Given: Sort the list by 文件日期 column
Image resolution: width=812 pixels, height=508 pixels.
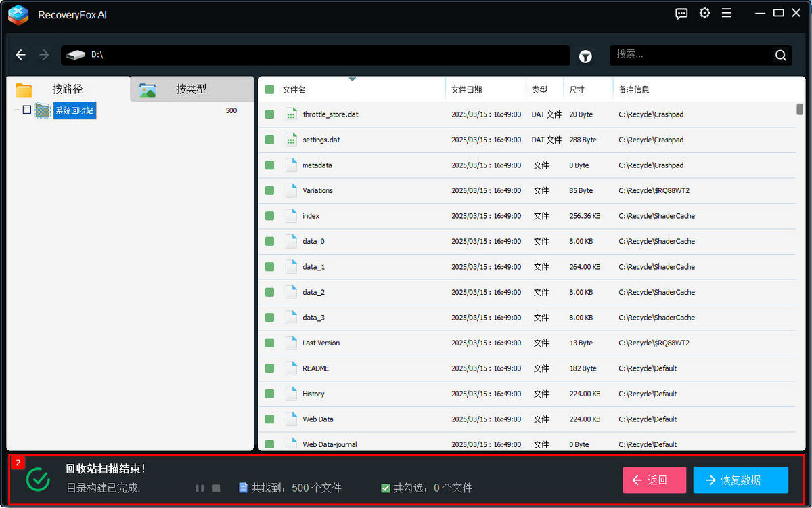Looking at the screenshot, I should 467,89.
